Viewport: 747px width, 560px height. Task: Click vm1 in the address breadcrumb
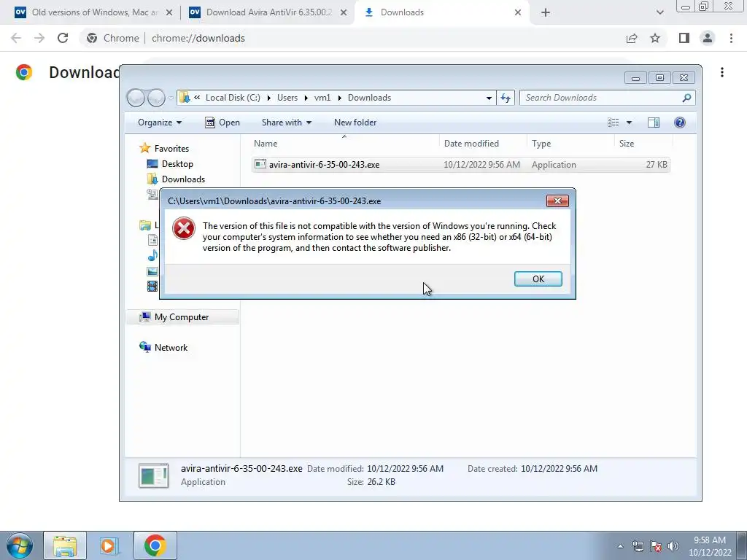322,98
